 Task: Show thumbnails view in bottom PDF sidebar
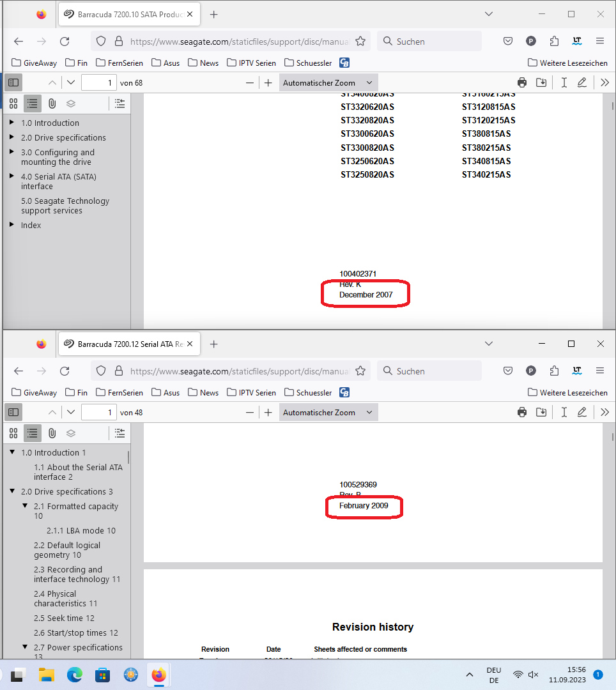pos(13,433)
